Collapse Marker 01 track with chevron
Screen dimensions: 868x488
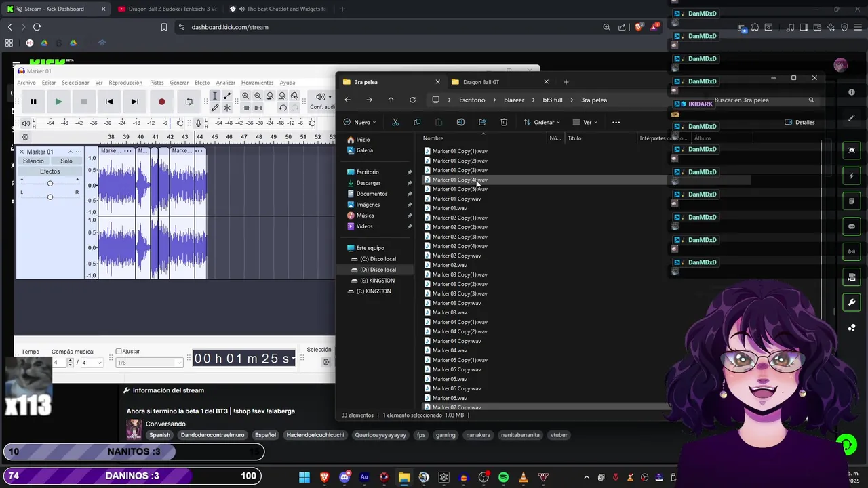point(71,152)
